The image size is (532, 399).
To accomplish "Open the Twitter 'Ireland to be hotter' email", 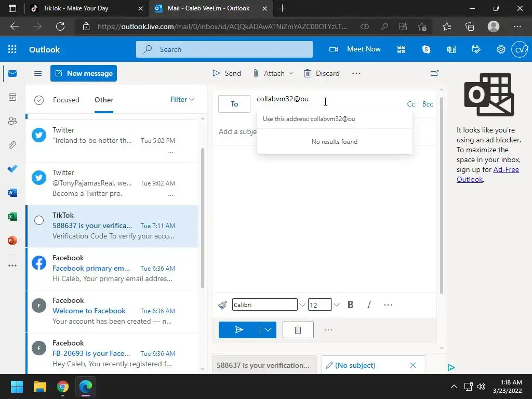I will (x=112, y=140).
